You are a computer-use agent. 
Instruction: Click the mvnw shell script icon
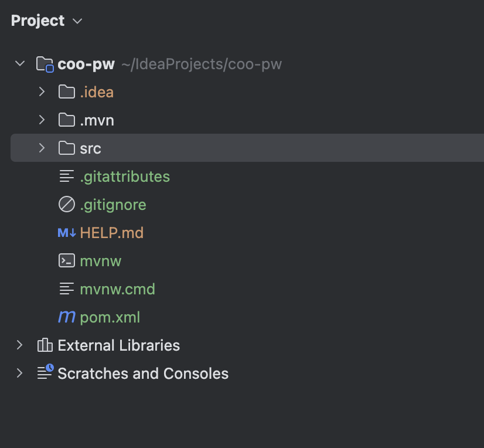(x=67, y=261)
